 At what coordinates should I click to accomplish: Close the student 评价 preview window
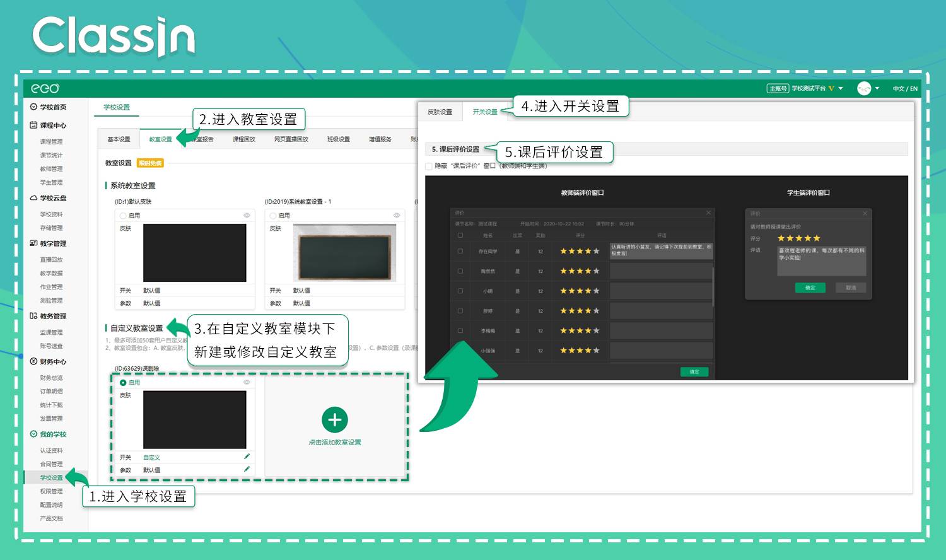(865, 214)
